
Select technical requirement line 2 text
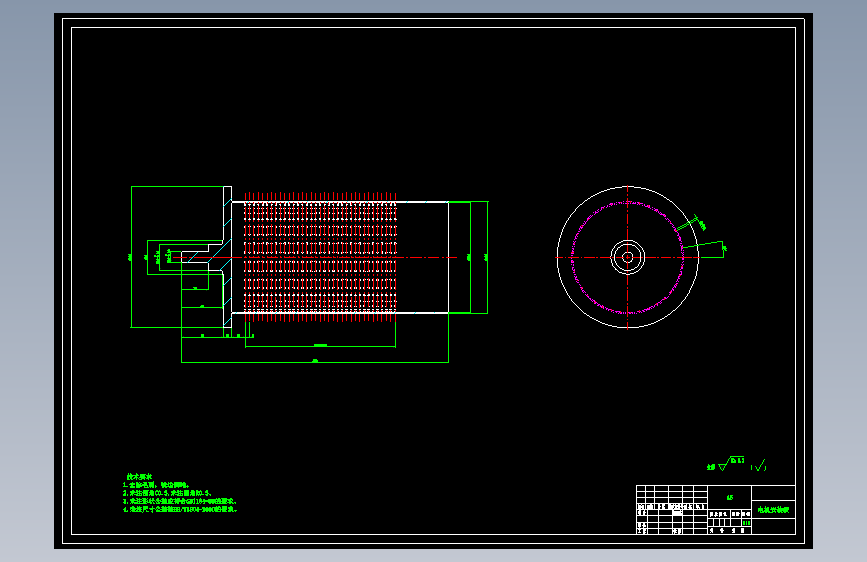point(167,493)
